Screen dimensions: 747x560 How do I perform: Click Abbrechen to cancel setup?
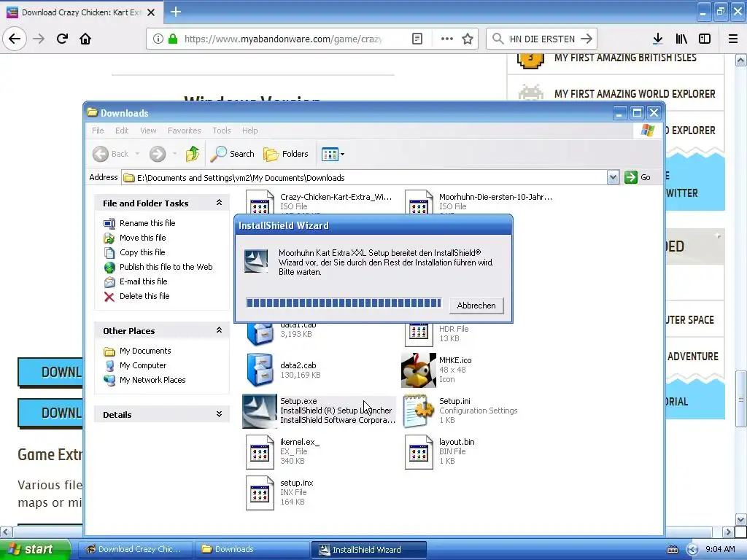click(476, 306)
